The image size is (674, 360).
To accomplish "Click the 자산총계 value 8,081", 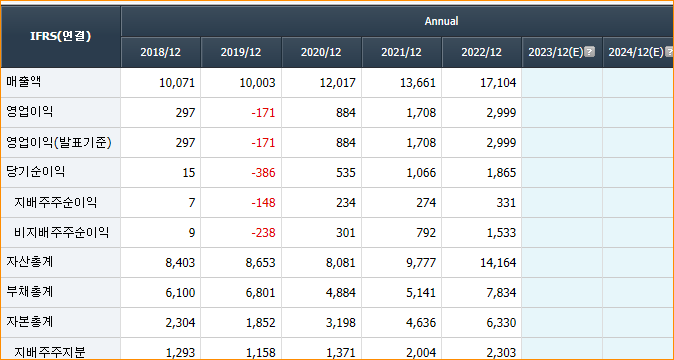I will pos(341,263).
